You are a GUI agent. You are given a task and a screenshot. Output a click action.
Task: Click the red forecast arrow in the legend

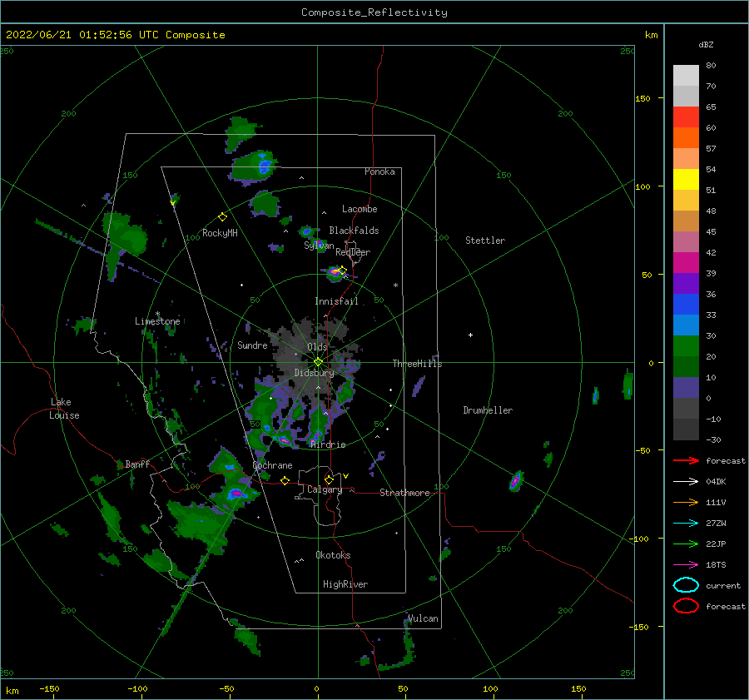(686, 460)
